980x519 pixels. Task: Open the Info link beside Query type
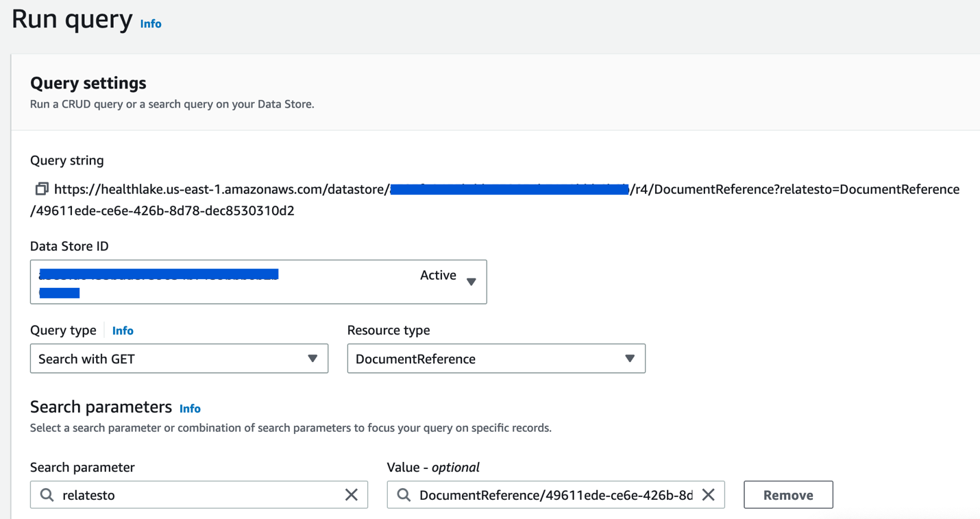pyautogui.click(x=123, y=330)
